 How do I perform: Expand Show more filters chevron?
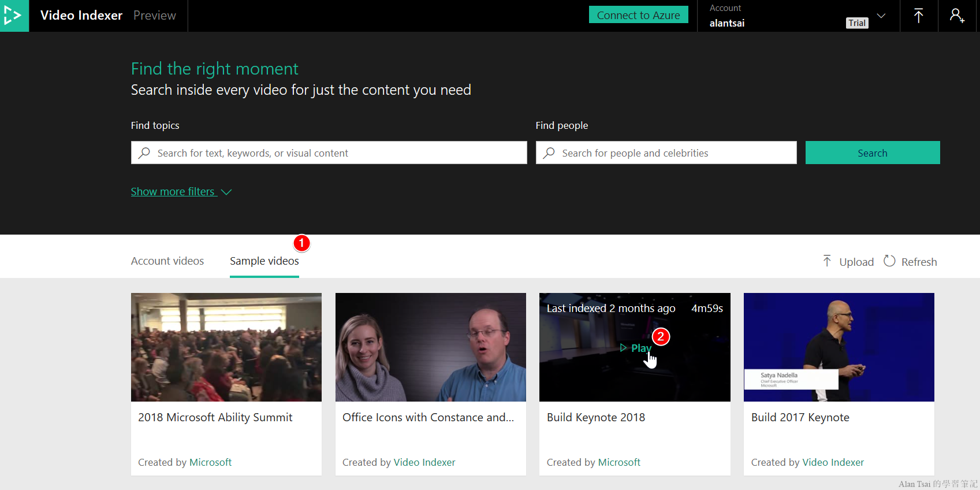point(226,192)
